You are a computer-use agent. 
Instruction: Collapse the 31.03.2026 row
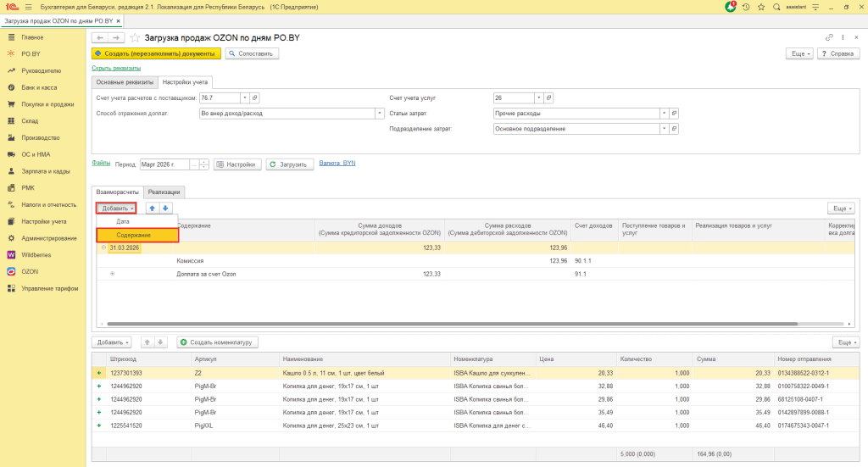103,247
